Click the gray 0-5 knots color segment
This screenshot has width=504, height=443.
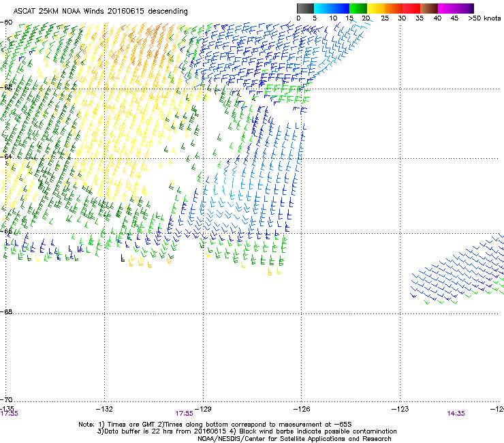(x=305, y=8)
